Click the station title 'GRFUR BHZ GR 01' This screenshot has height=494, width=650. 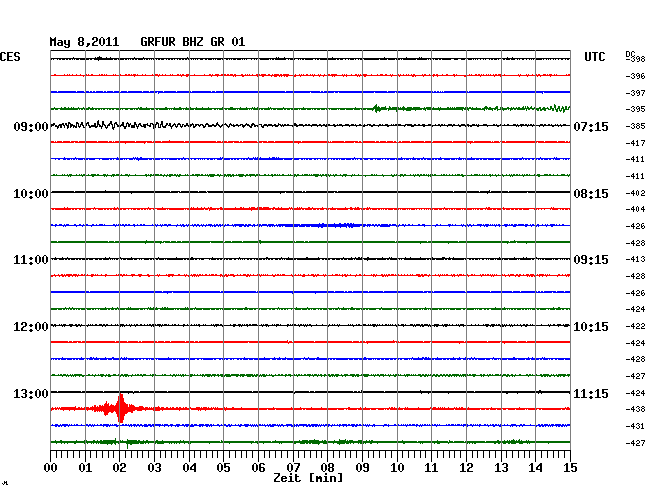click(x=193, y=42)
